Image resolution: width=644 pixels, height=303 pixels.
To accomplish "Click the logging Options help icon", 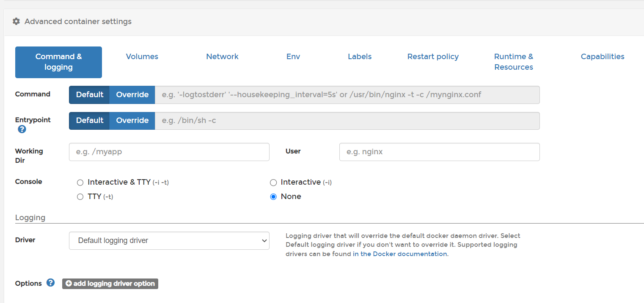I will click(51, 283).
